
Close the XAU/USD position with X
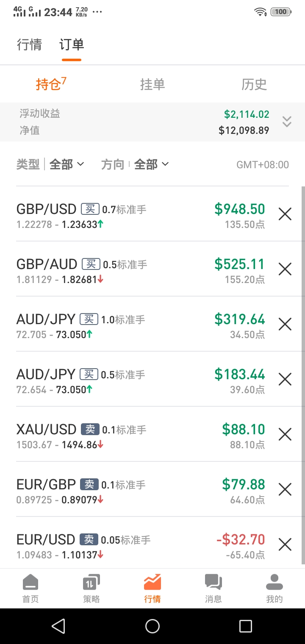pos(285,434)
